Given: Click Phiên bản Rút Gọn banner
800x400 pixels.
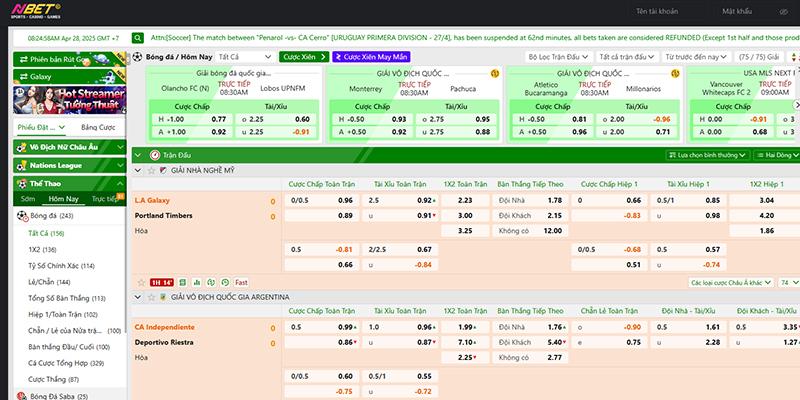Looking at the screenshot, I should click(x=69, y=60).
